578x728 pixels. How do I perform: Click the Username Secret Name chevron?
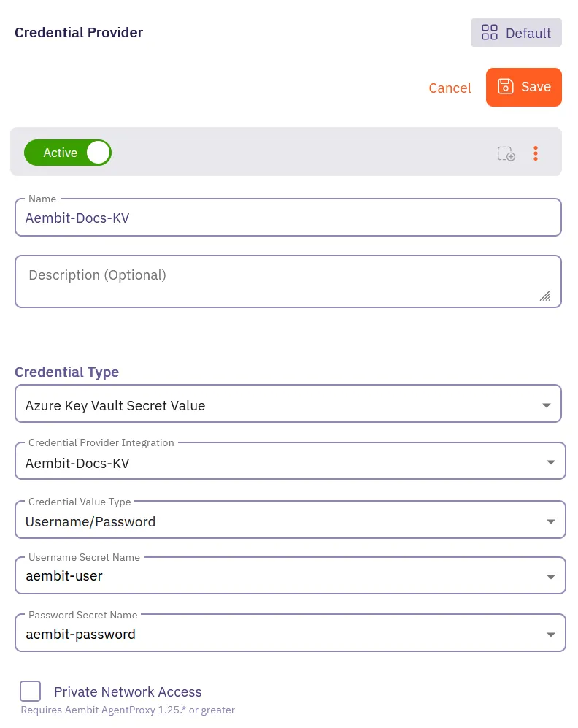coord(551,576)
